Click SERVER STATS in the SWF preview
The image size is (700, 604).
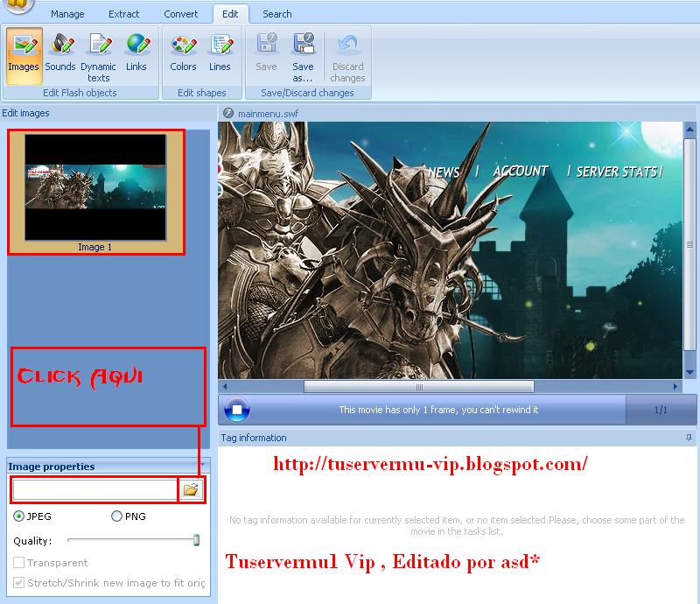click(617, 172)
